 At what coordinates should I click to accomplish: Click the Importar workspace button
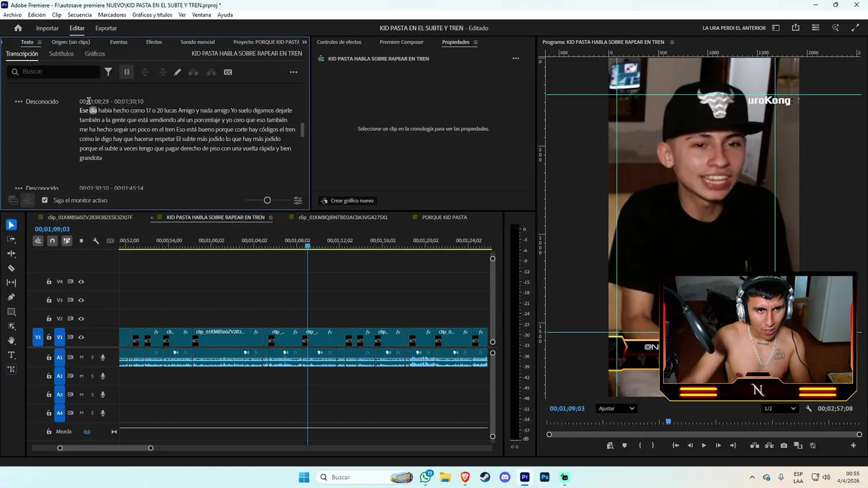(x=47, y=28)
